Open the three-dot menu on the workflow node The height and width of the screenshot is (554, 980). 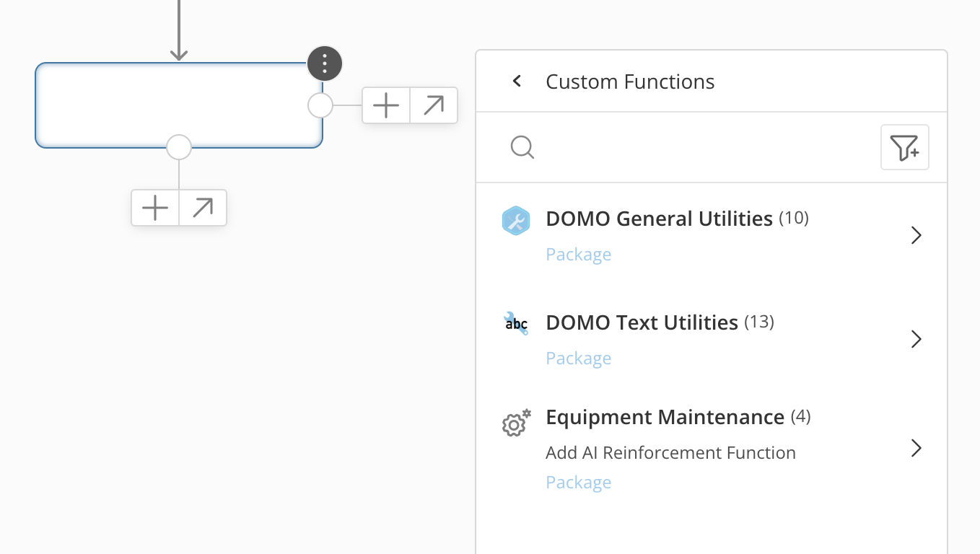(x=324, y=63)
